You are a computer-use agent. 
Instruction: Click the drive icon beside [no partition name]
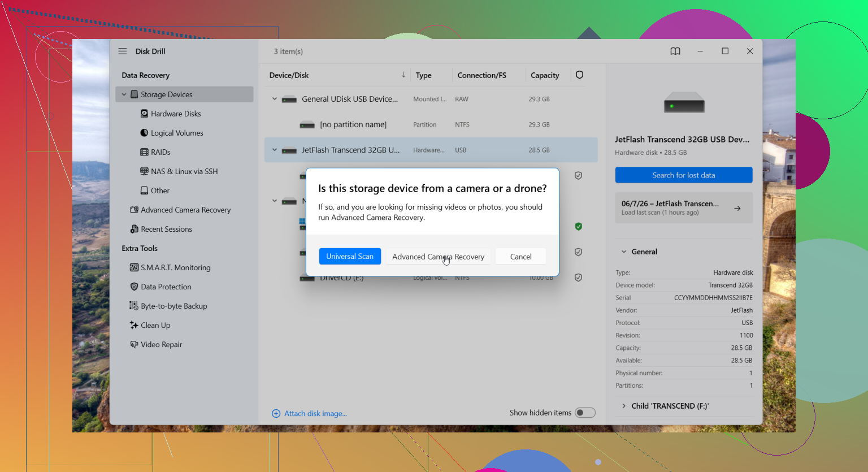tap(307, 125)
